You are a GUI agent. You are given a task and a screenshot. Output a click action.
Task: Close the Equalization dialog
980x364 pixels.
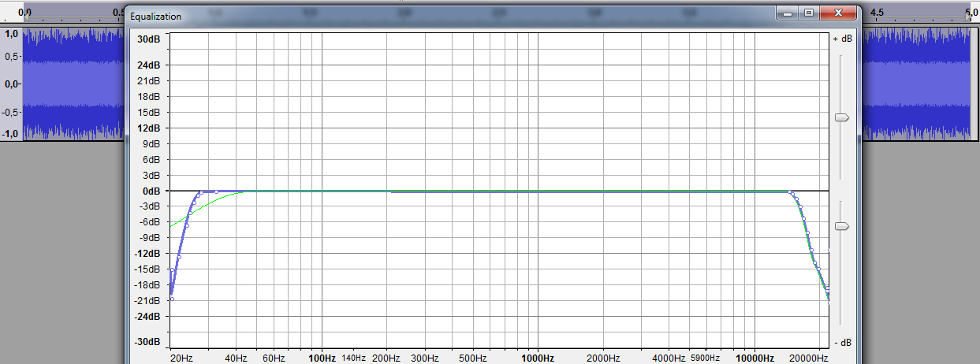[838, 13]
